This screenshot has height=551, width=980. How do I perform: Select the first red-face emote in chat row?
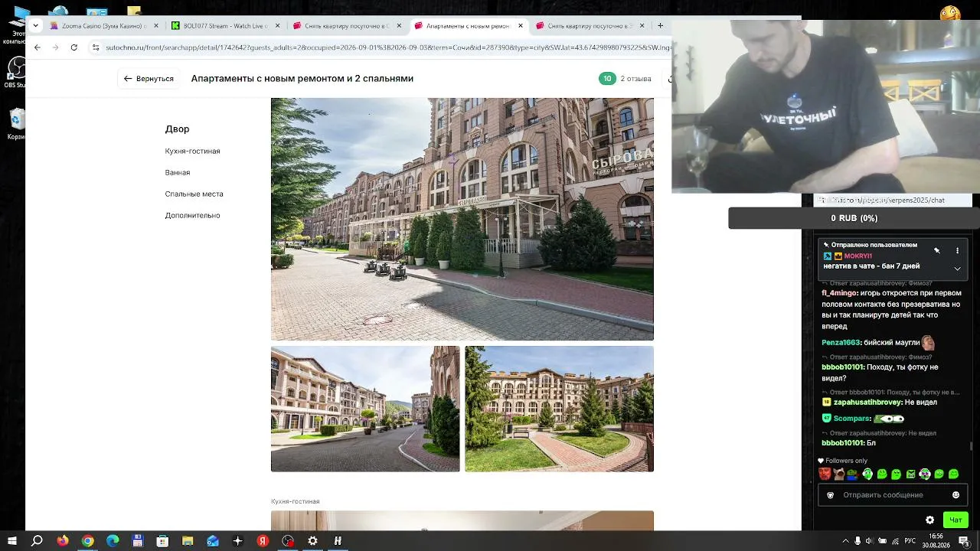coord(825,474)
